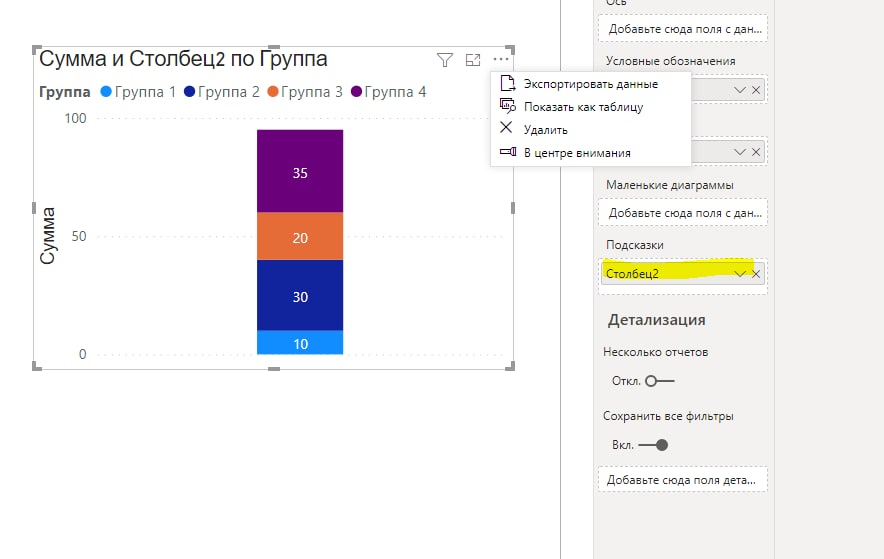Click the Группа legend title

pyautogui.click(x=64, y=92)
